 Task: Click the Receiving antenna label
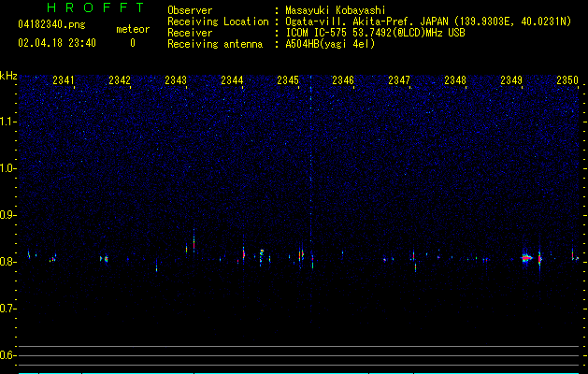click(215, 44)
